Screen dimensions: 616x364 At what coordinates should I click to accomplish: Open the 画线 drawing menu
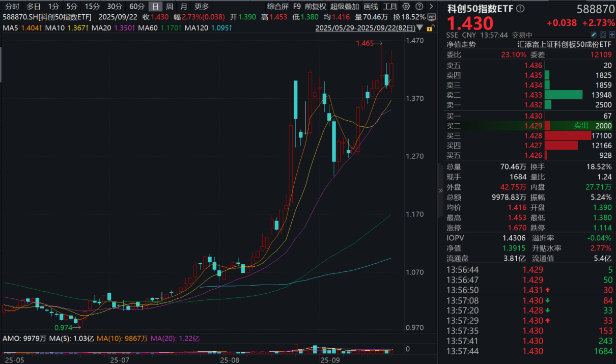(370, 7)
